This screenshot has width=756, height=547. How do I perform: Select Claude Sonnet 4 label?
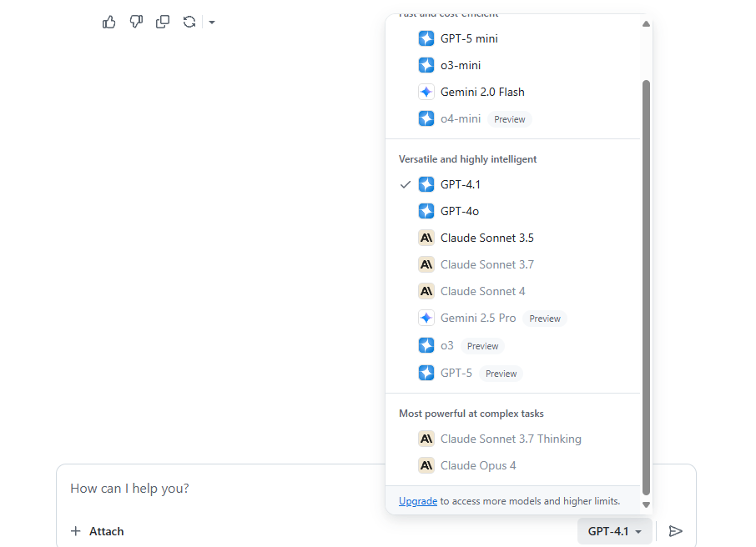[482, 291]
